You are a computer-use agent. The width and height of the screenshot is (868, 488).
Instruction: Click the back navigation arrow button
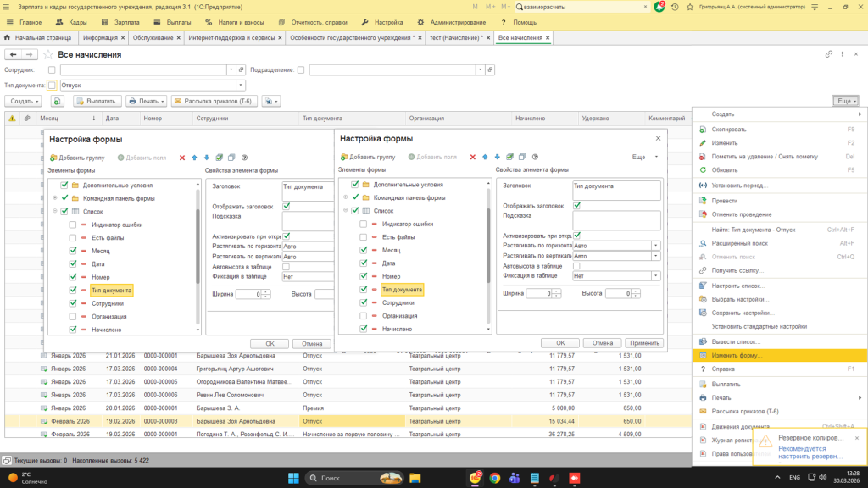point(14,54)
